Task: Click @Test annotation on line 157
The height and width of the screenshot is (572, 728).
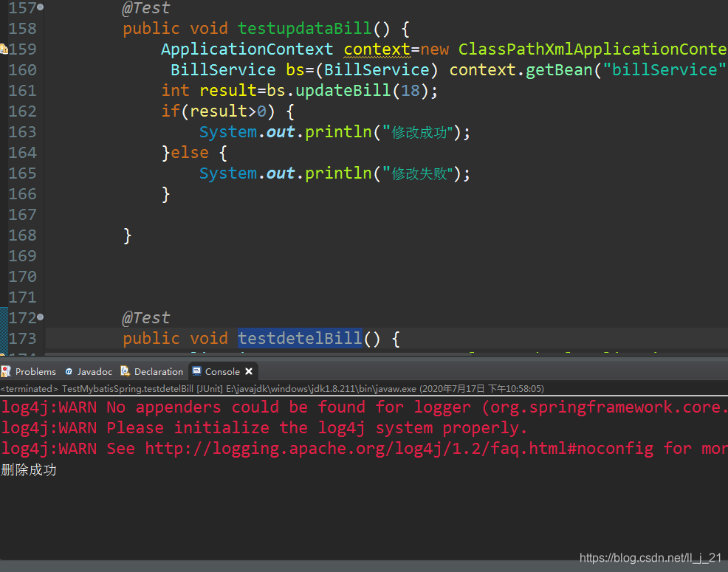Action: 145,8
